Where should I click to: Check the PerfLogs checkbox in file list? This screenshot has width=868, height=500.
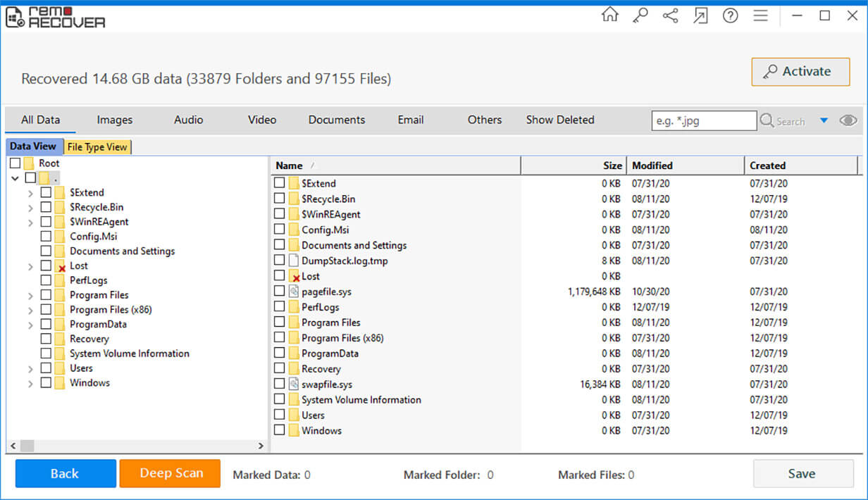(x=280, y=307)
